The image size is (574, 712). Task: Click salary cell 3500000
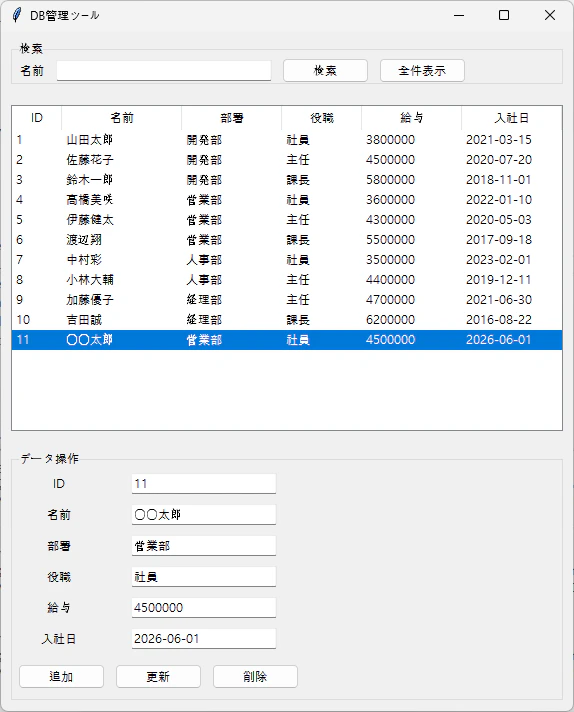[391, 260]
